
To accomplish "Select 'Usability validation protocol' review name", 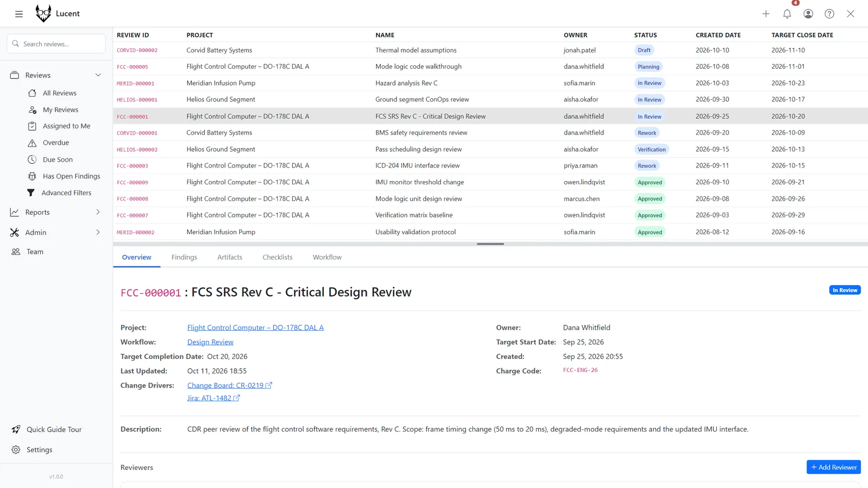I will click(416, 232).
